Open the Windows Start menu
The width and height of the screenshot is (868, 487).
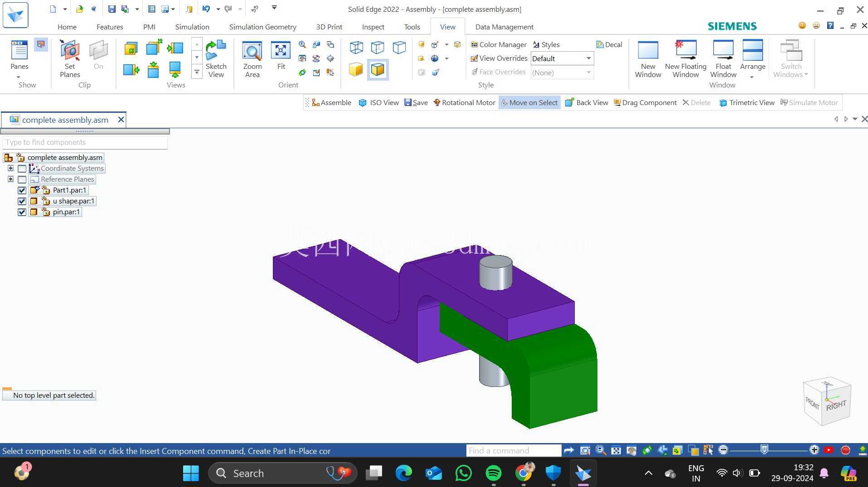click(x=191, y=473)
